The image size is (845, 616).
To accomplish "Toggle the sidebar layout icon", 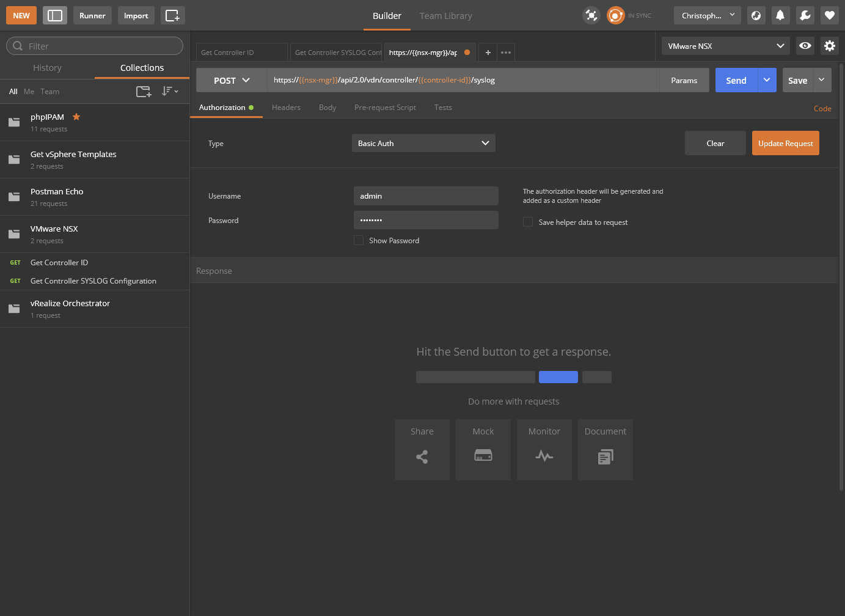I will (x=55, y=16).
